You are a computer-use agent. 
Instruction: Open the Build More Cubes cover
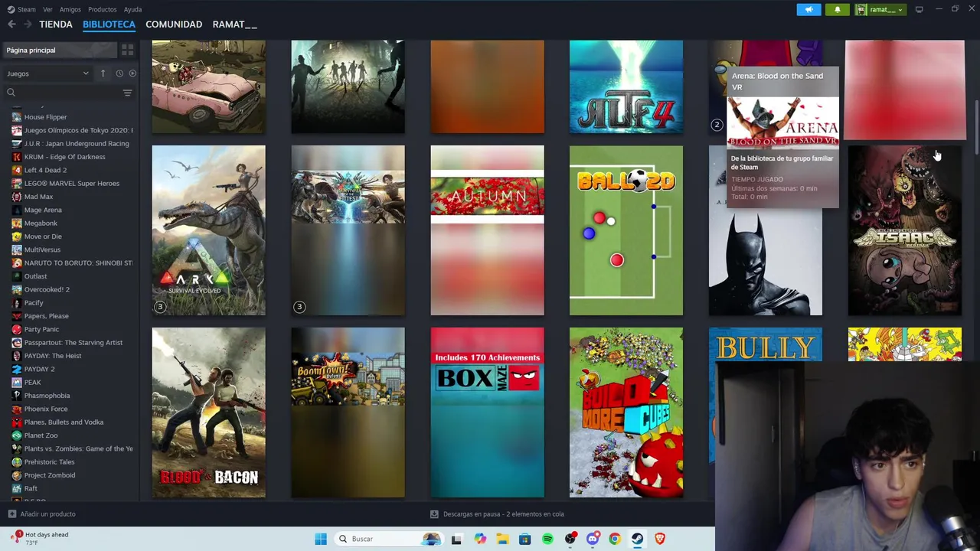tap(626, 412)
